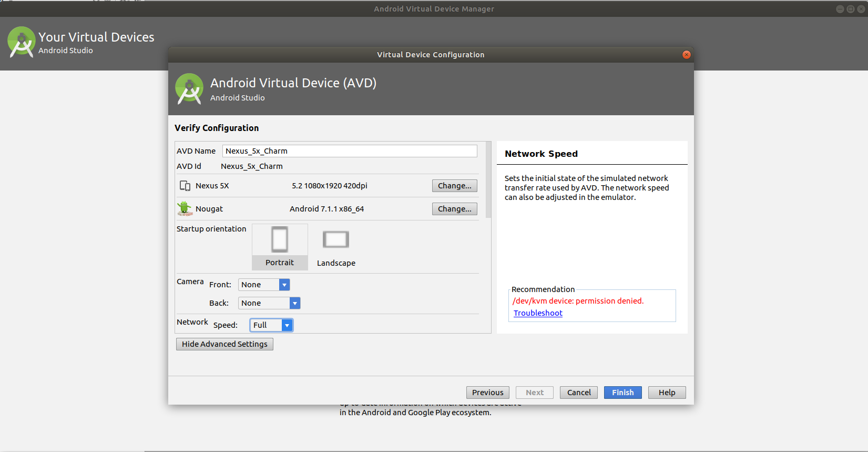Image resolution: width=868 pixels, height=452 pixels.
Task: Click the 'Android 7.1.1 x86_64' text
Action: click(326, 209)
